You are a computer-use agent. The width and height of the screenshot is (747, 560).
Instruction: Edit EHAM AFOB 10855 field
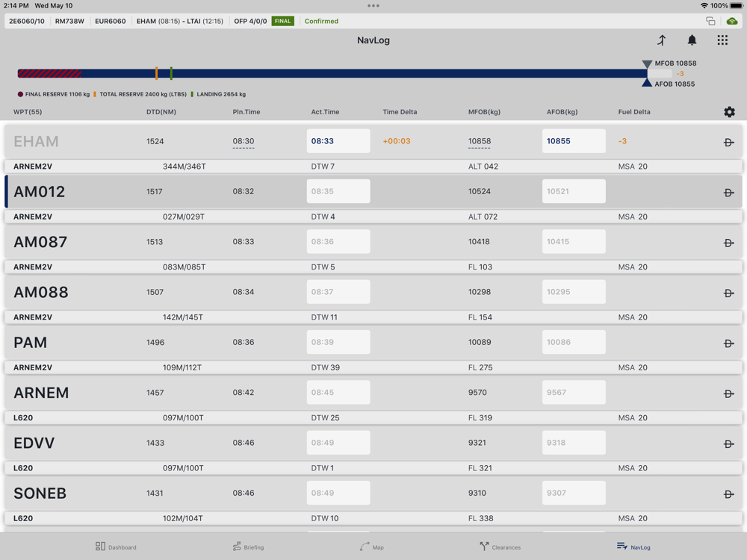click(574, 141)
